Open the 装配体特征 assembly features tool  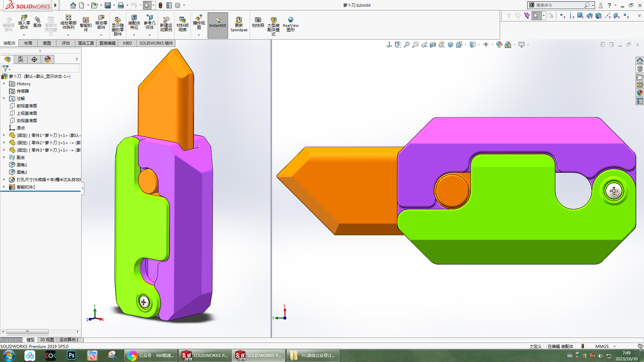click(x=134, y=23)
